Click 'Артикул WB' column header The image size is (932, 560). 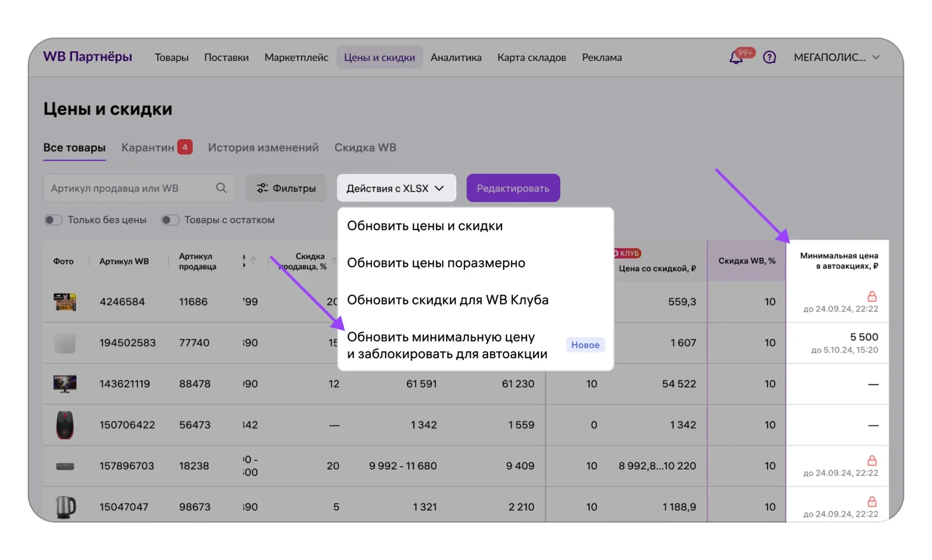pos(124,261)
